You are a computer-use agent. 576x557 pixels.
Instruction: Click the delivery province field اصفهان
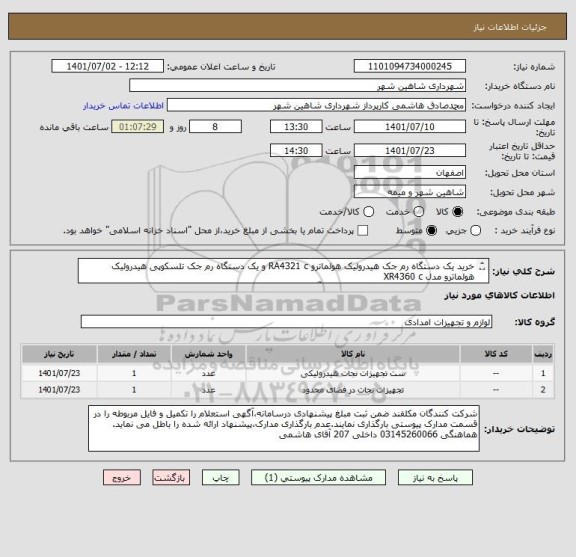pyautogui.click(x=410, y=172)
